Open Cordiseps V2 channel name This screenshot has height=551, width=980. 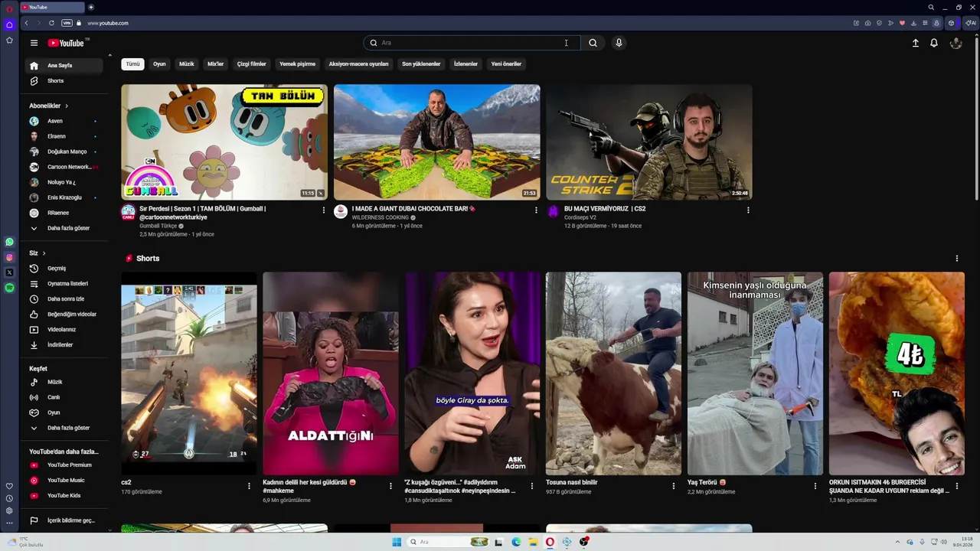pyautogui.click(x=580, y=217)
